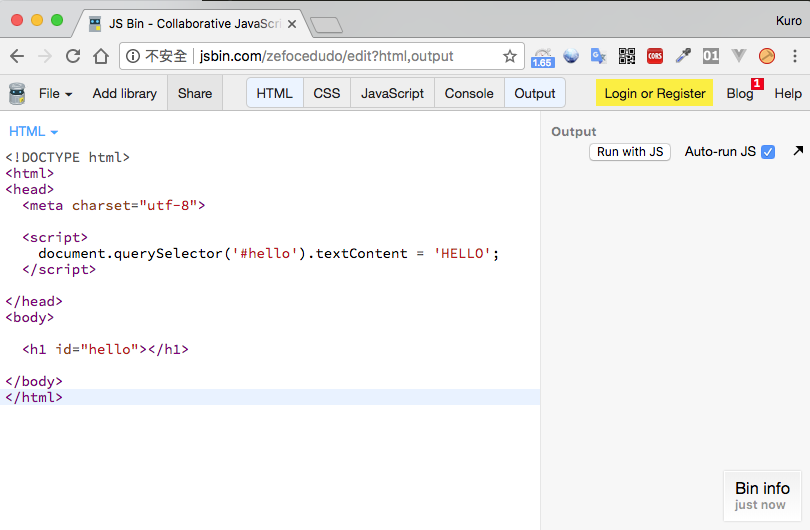Show the JavaScript panel tab

click(393, 93)
